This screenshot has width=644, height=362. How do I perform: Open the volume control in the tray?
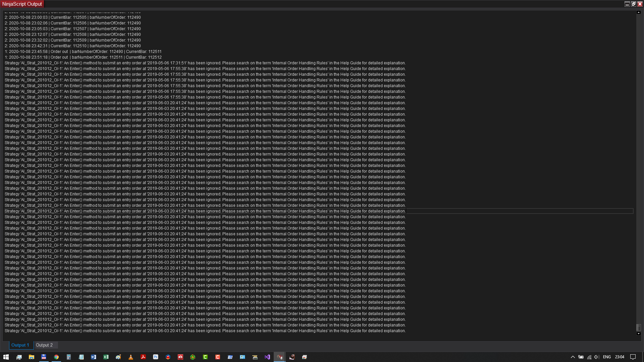point(597,357)
